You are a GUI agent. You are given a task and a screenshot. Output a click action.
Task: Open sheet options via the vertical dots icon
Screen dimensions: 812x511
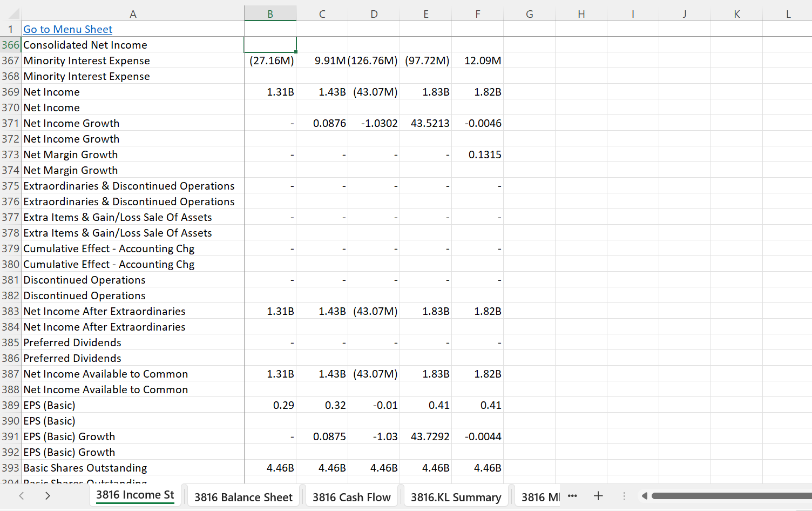coord(624,495)
